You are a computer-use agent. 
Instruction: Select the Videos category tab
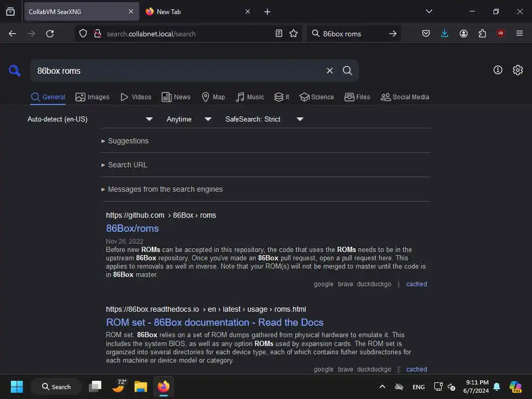(136, 97)
